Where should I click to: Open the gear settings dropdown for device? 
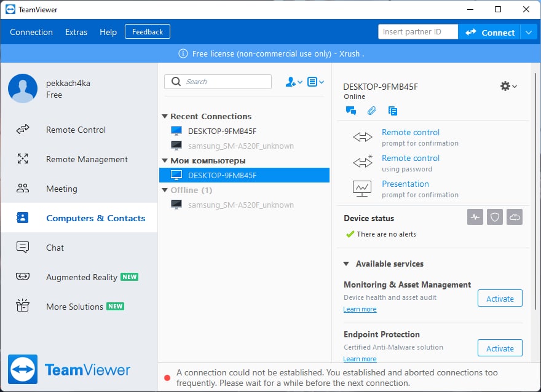[x=508, y=86]
